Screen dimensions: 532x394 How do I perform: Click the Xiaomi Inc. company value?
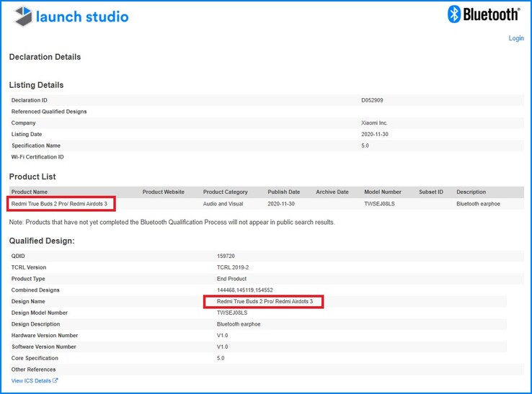click(x=376, y=123)
